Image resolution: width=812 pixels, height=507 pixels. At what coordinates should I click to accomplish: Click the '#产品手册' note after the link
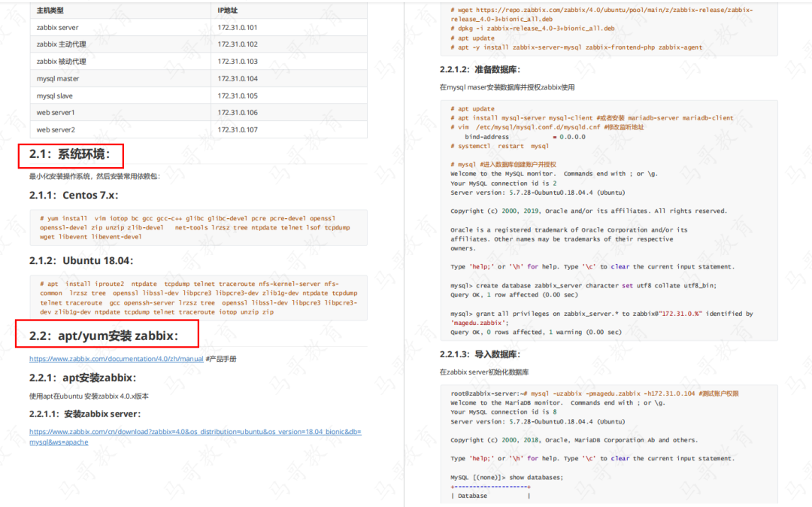click(x=221, y=359)
